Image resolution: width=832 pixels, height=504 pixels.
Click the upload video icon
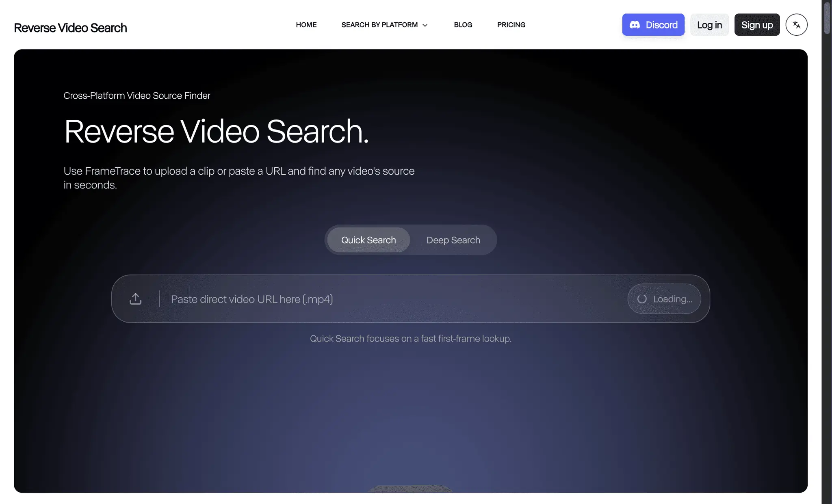[x=135, y=299]
